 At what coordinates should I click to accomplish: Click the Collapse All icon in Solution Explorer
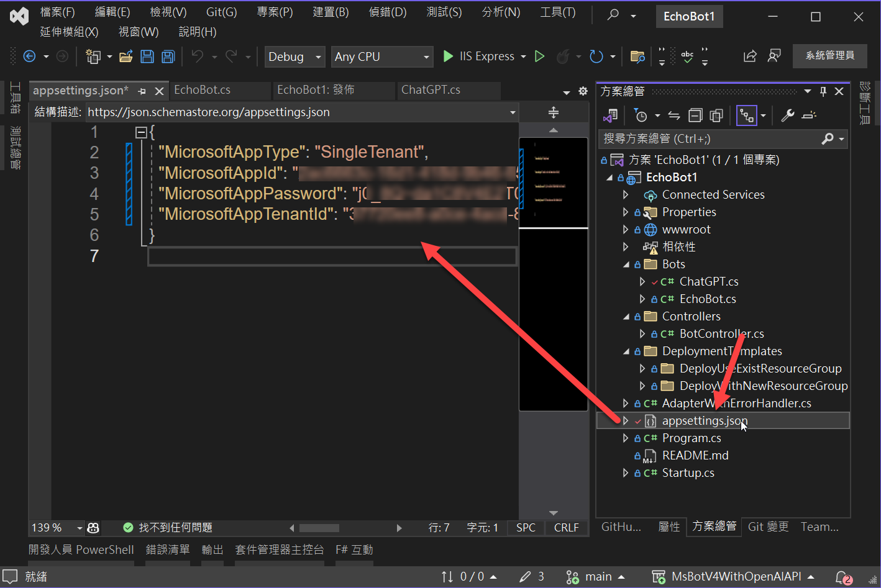pyautogui.click(x=696, y=115)
